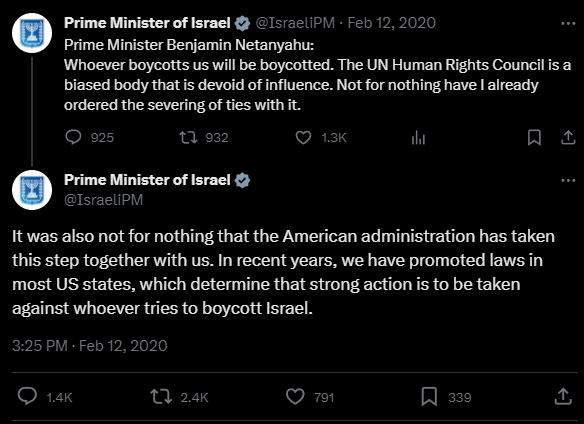Image resolution: width=584 pixels, height=424 pixels.
Task: Bookmark the main tweet with 339 bookmarks
Action: 429,397
